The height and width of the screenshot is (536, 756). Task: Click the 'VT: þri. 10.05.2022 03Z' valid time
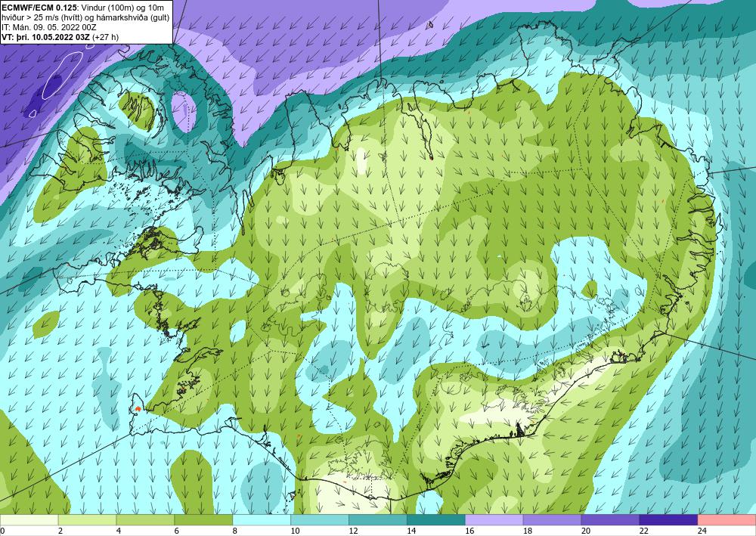[46, 37]
